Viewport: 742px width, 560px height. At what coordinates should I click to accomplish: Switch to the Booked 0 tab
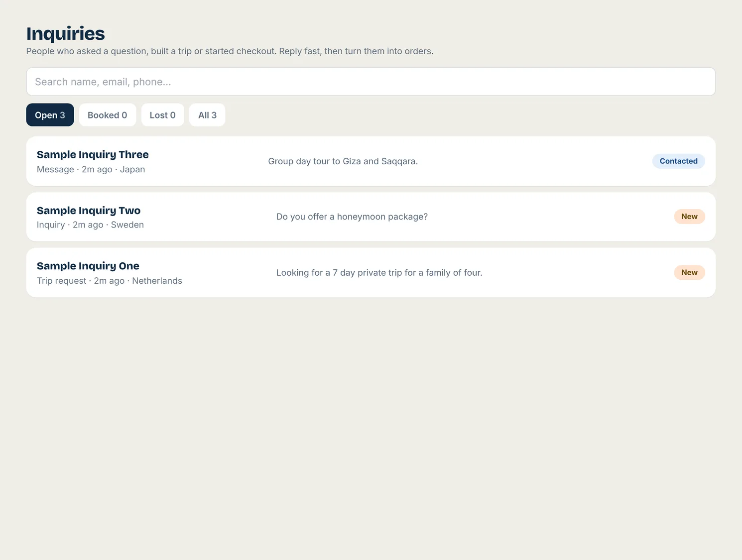click(x=108, y=115)
